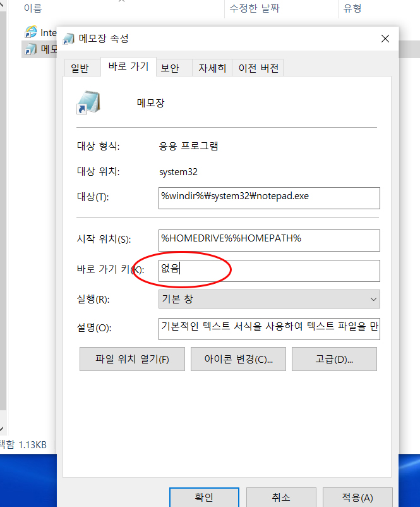Open the 실행(R) 기본 창 dropdown
This screenshot has width=420, height=507.
pyautogui.click(x=269, y=299)
